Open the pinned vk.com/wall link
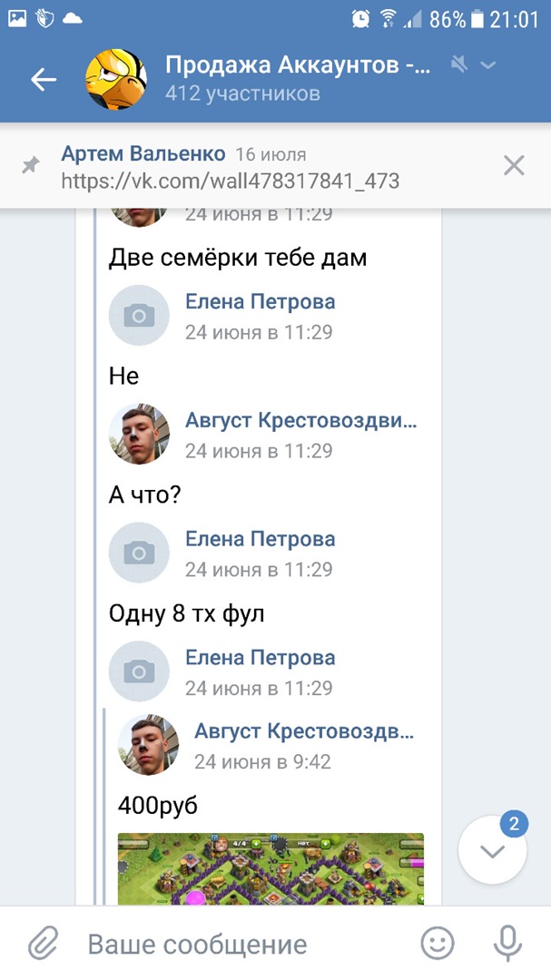The height and width of the screenshot is (980, 551). coord(230,181)
